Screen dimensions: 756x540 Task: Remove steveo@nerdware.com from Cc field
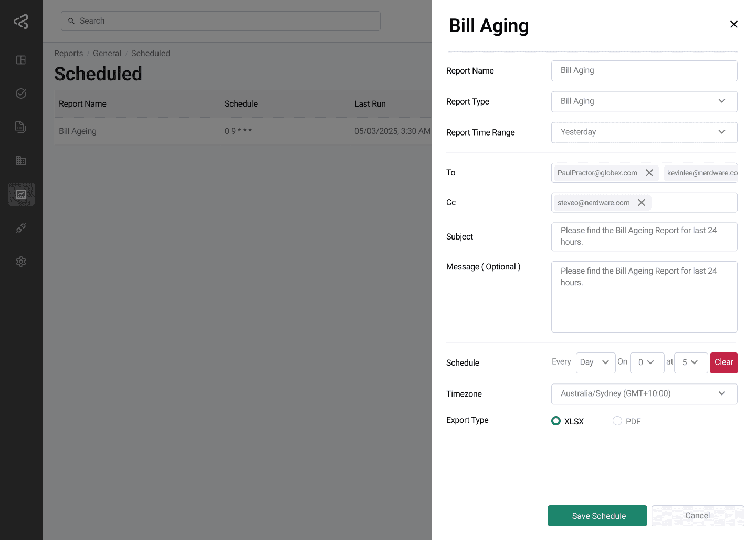pos(642,203)
